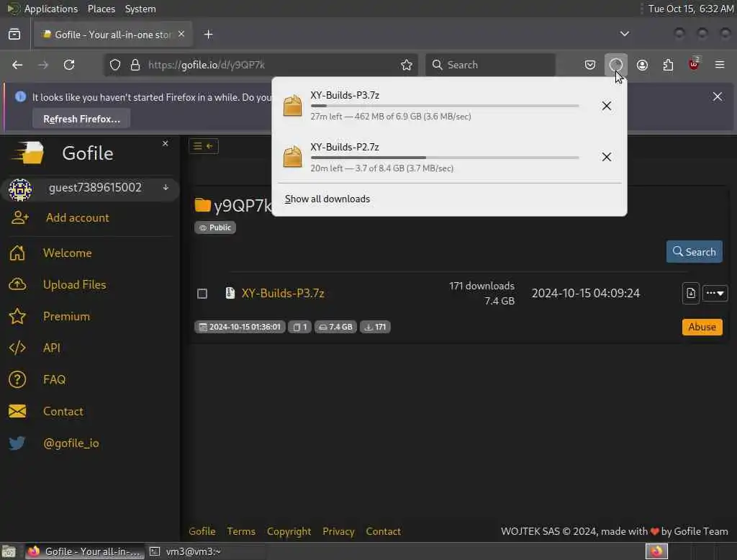Open the System menu
The height and width of the screenshot is (560, 737).
coord(140,9)
